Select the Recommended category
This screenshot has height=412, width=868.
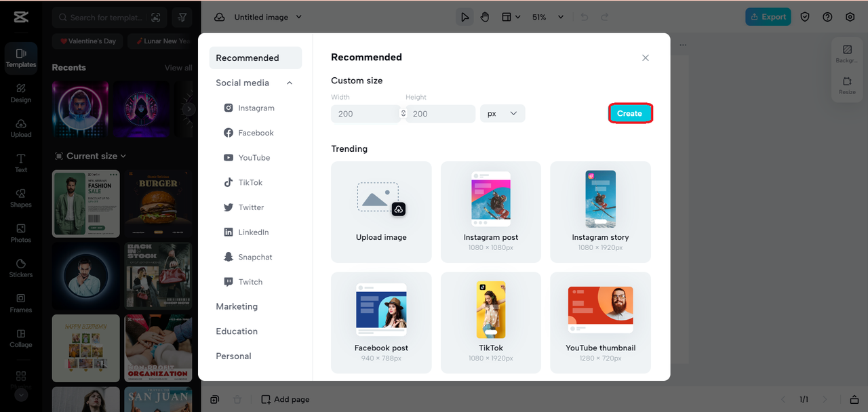[256, 58]
